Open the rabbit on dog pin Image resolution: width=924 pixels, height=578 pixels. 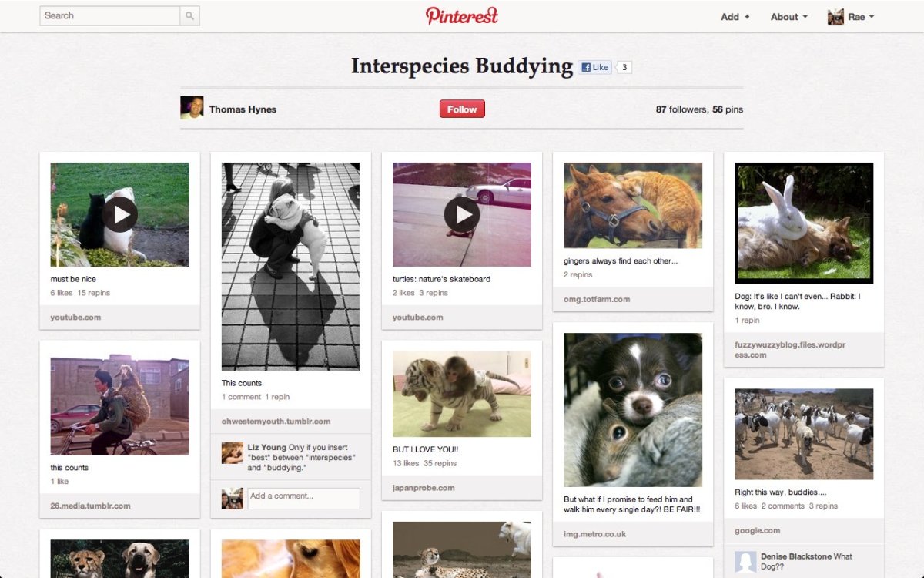point(803,223)
